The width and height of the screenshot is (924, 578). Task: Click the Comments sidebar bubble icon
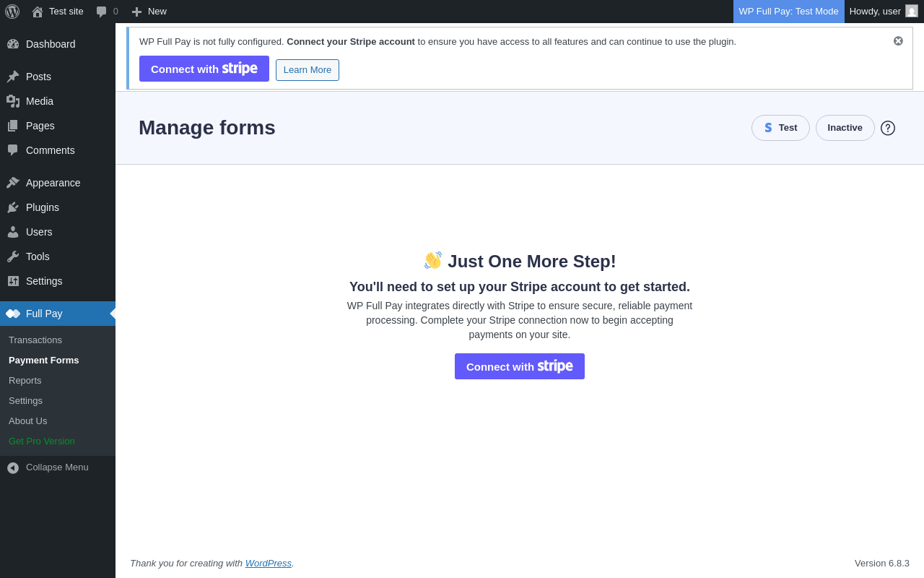(13, 150)
